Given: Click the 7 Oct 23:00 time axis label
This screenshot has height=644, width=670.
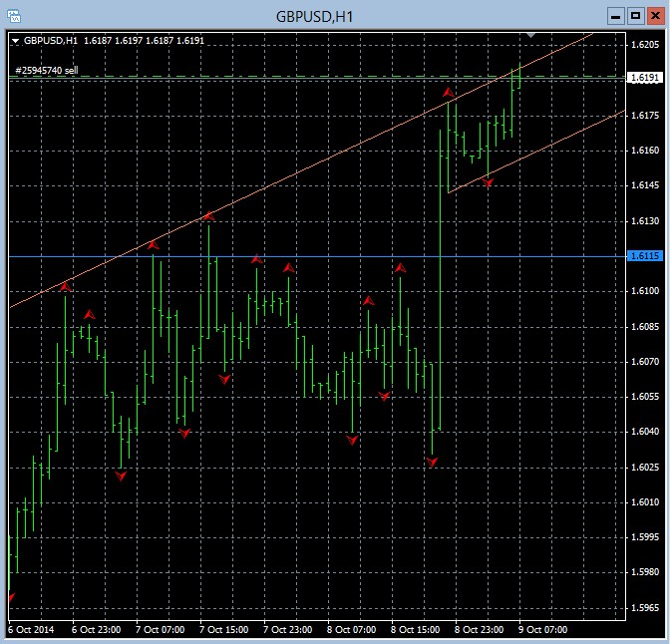Looking at the screenshot, I should click(287, 630).
